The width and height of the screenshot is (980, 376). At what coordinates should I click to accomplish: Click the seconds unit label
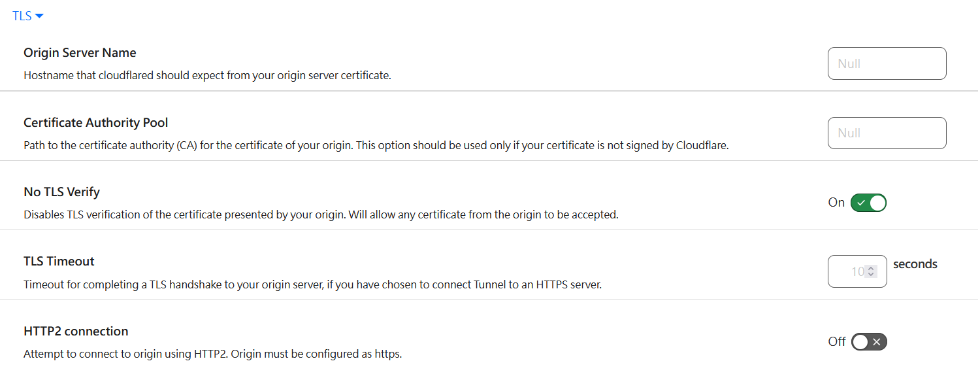pos(915,264)
